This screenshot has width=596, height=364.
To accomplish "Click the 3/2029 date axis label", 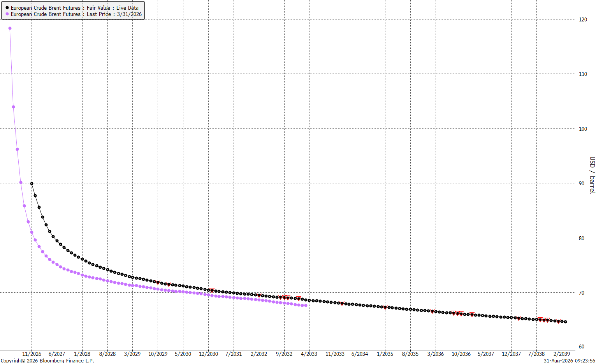I will click(x=132, y=354).
